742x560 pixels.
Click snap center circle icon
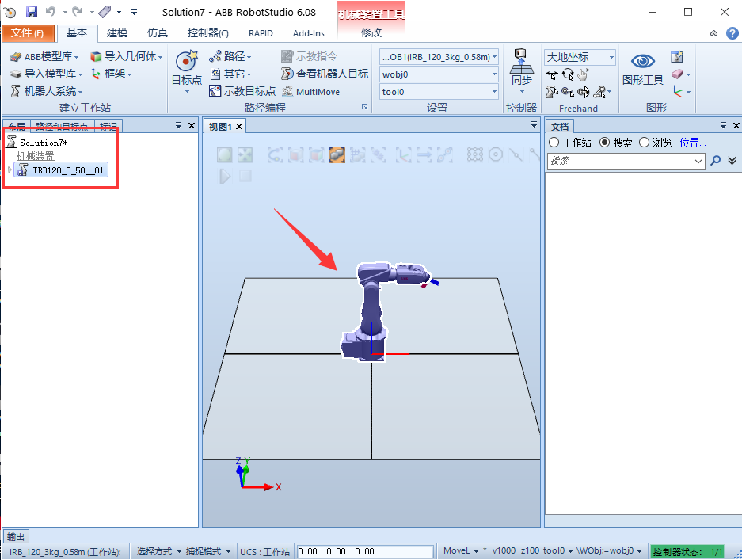tap(496, 154)
